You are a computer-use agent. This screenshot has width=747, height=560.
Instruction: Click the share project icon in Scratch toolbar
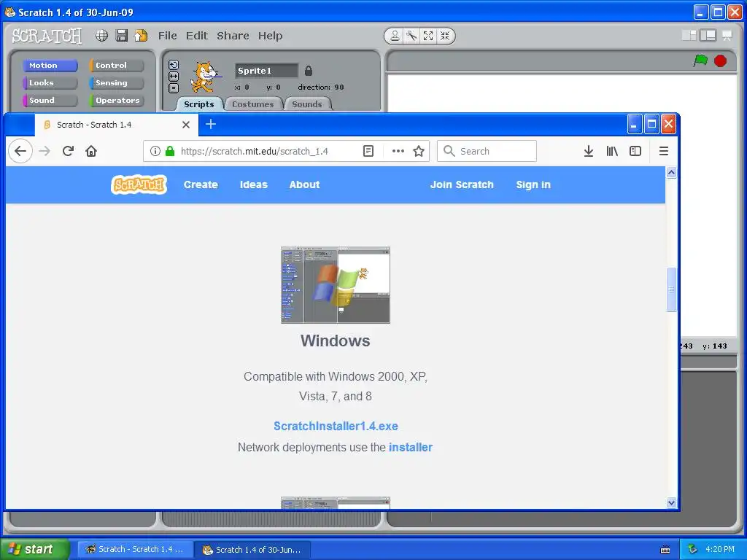141,36
